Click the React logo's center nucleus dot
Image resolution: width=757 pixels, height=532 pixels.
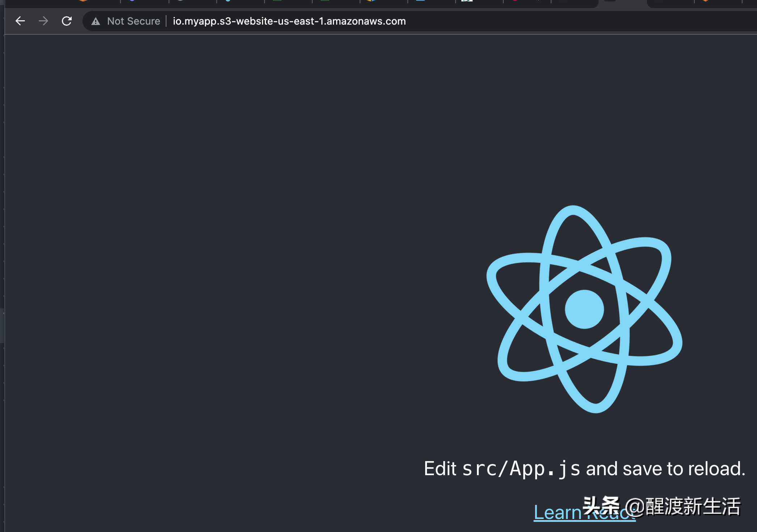[584, 309]
